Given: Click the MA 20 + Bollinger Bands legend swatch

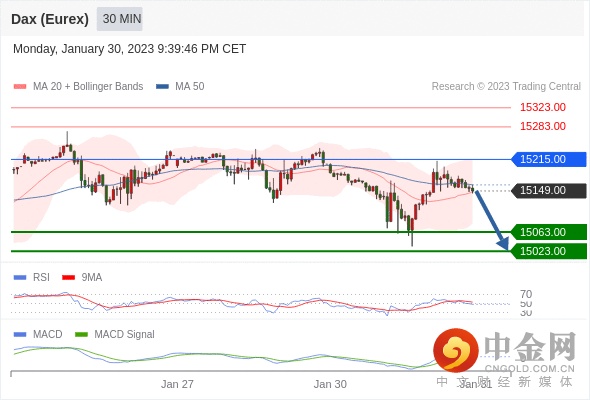Looking at the screenshot, I should (20, 87).
